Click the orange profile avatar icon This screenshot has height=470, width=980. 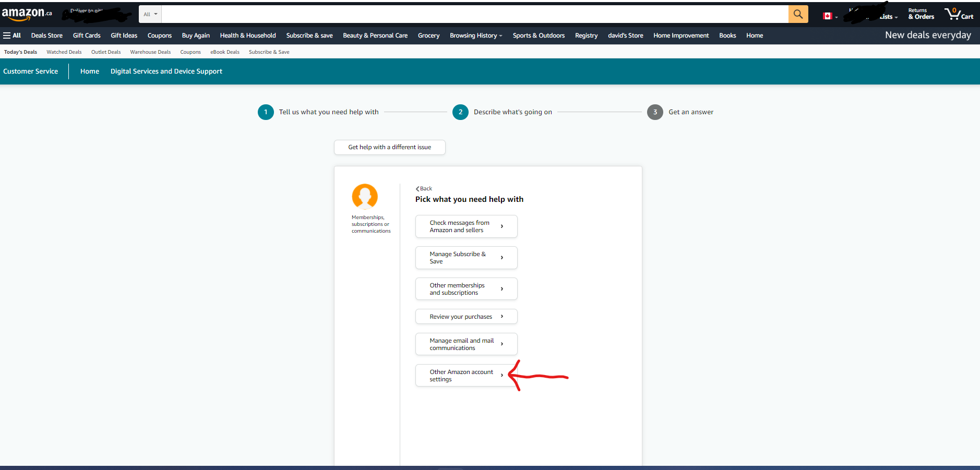365,196
